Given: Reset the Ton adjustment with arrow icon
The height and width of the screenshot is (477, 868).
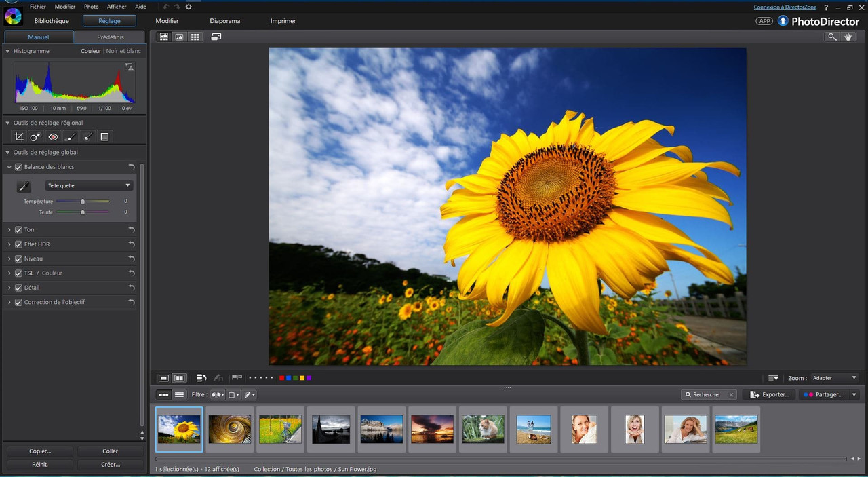Looking at the screenshot, I should (132, 230).
